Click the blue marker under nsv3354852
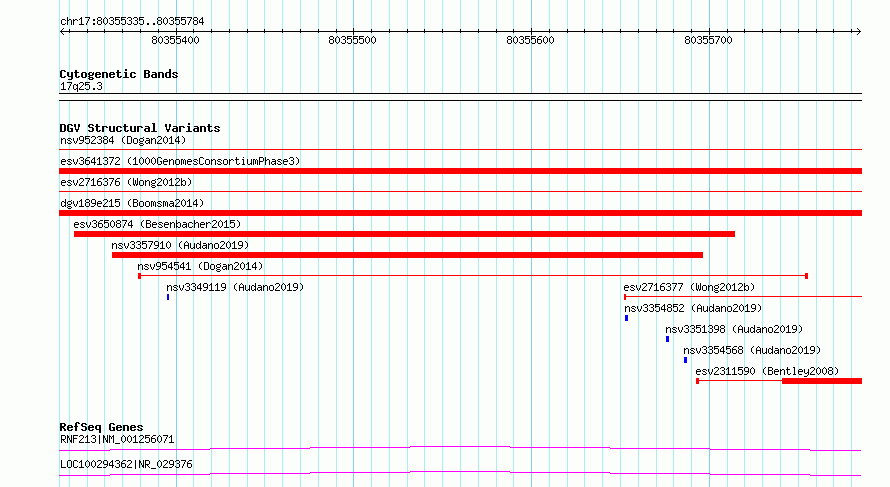This screenshot has width=890, height=487. tap(627, 318)
